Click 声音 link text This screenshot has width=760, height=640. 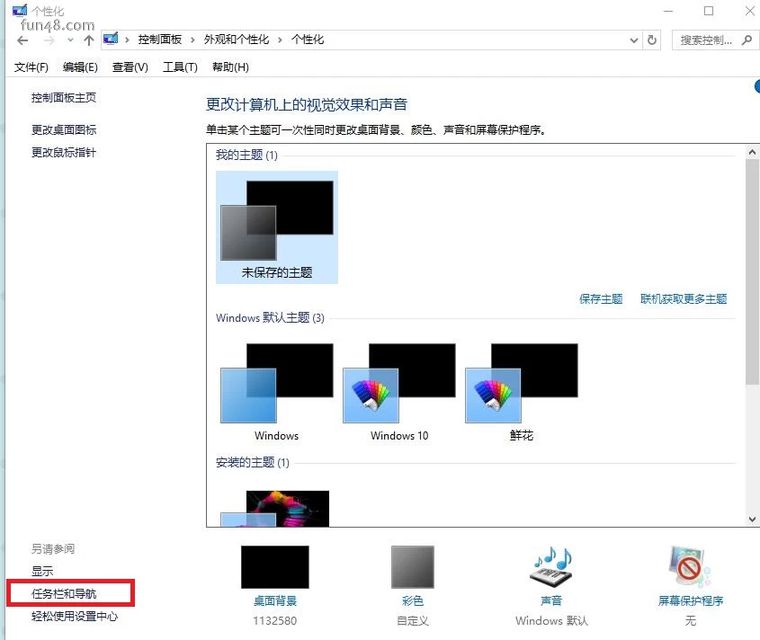(551, 601)
